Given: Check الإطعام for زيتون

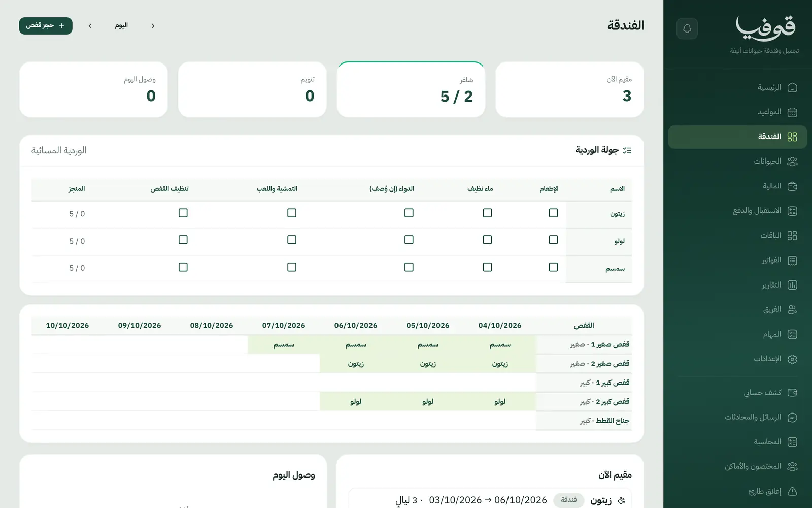Looking at the screenshot, I should [553, 213].
